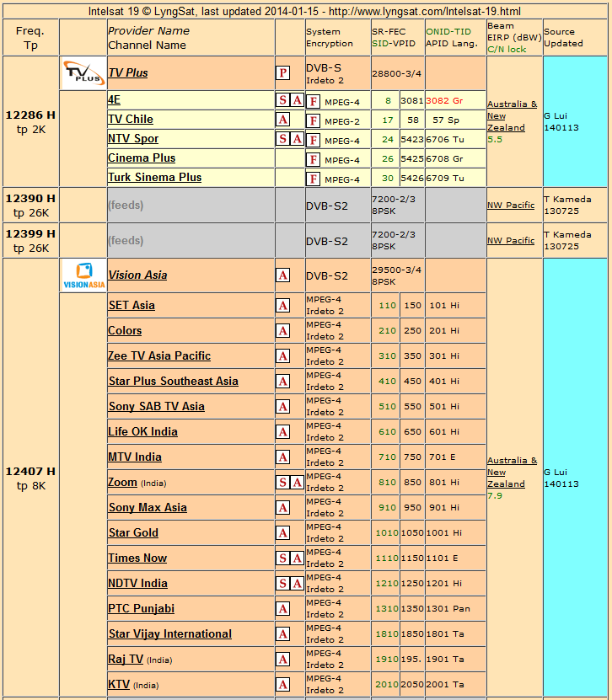Click the 12286 H frequency cell
The image size is (612, 700).
pyautogui.click(x=31, y=122)
